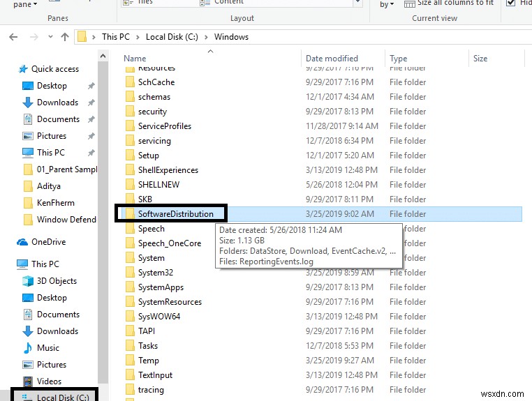This screenshot has height=401, width=532.
Task: Open Videos filmstrip icon in sidebar
Action: (28, 381)
